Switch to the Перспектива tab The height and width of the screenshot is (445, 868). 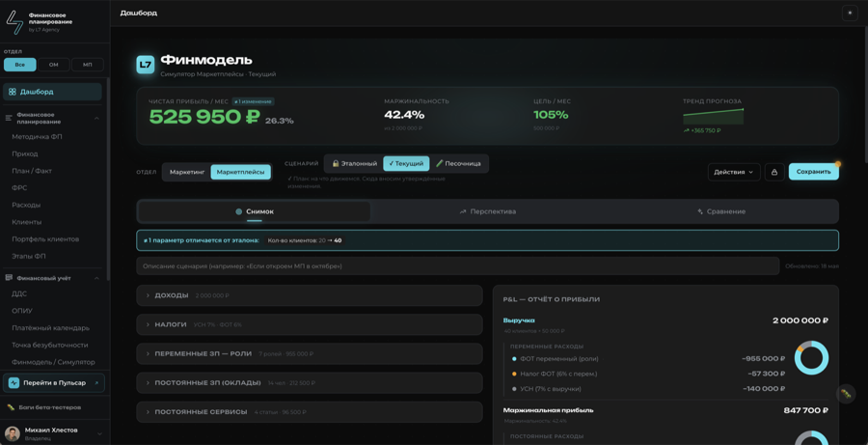point(488,211)
